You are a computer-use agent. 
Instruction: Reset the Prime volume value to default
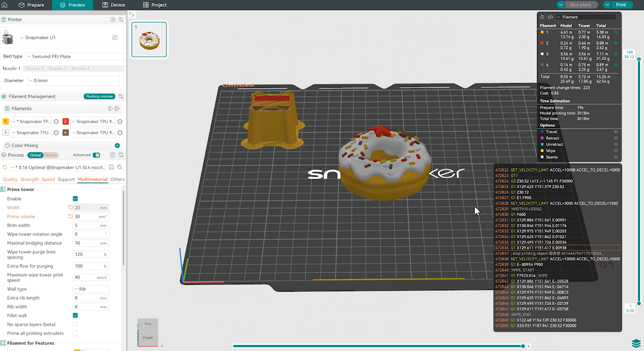(x=70, y=216)
